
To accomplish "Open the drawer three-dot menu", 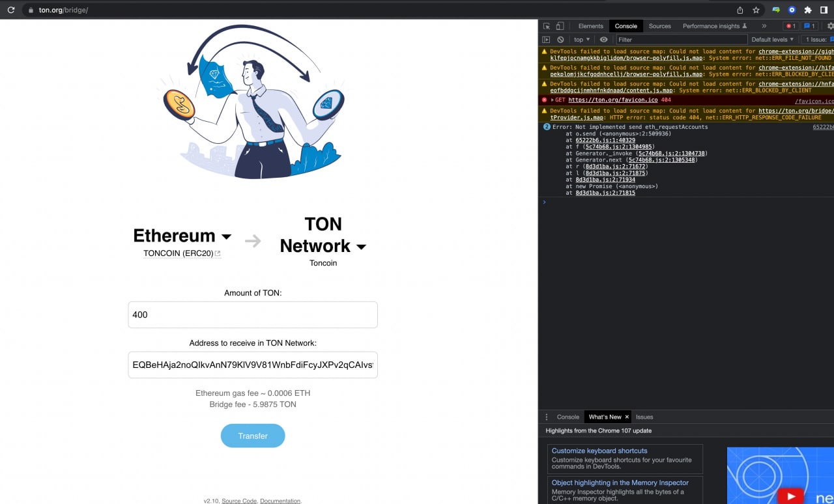I will tap(546, 417).
